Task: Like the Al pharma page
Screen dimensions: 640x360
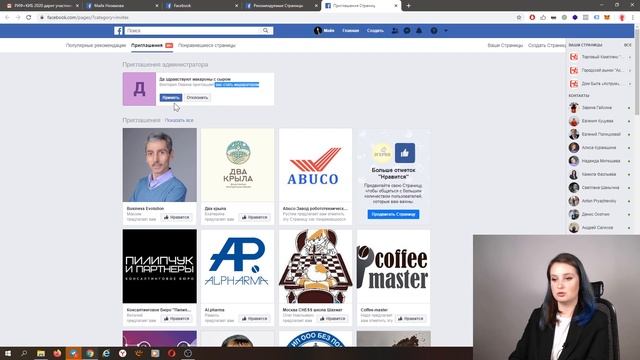Action: pos(254,318)
